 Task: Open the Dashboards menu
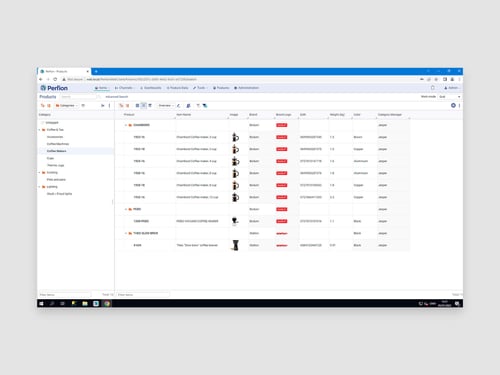151,88
